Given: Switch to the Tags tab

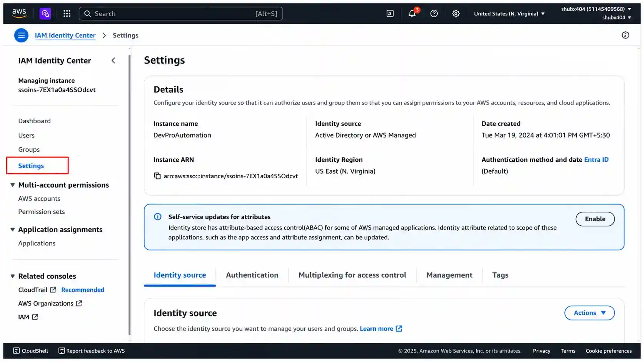Looking at the screenshot, I should (500, 275).
